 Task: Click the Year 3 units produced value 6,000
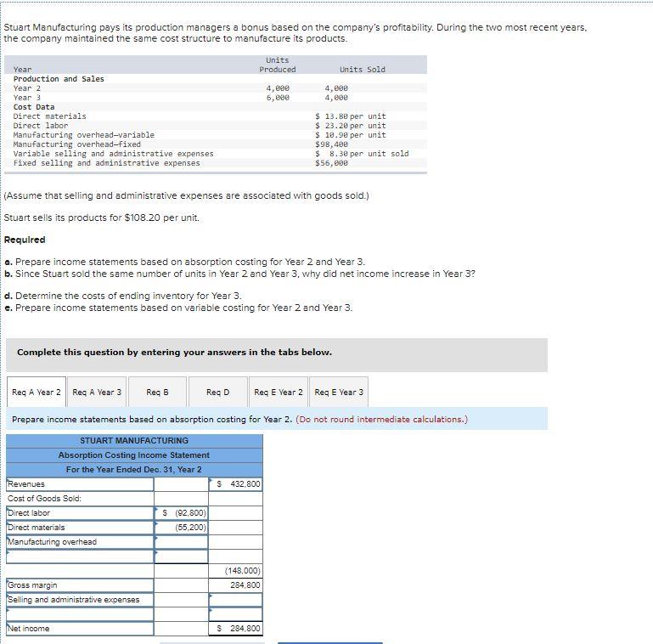278,98
